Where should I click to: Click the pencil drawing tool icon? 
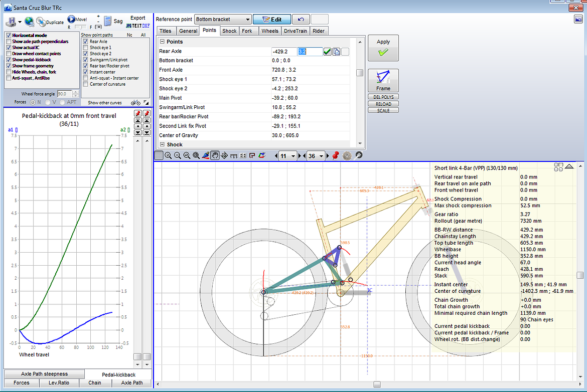206,155
